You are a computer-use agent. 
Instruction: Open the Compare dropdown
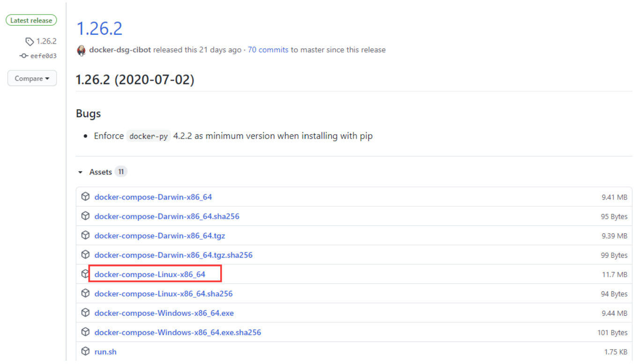click(32, 78)
